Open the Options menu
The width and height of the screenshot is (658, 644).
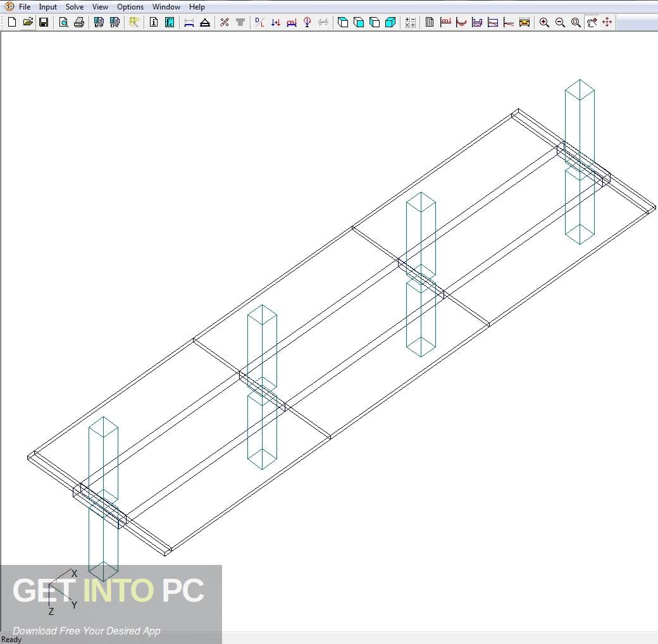tap(130, 7)
